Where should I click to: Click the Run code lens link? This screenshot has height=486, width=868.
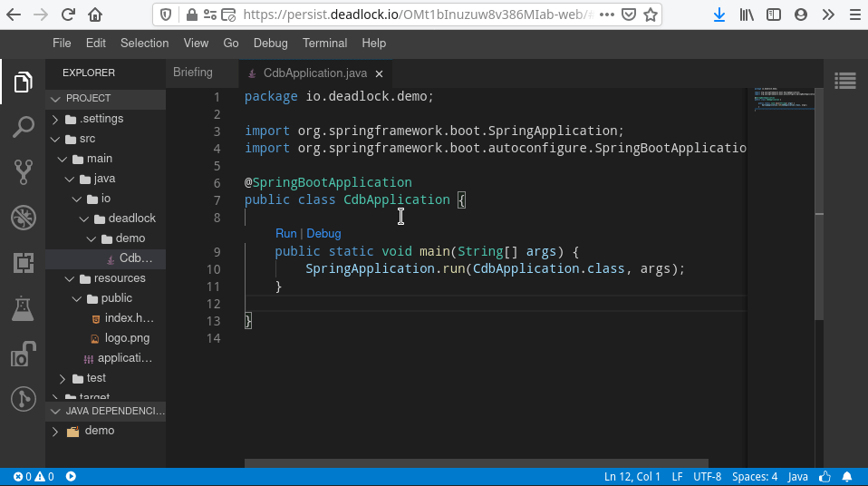(x=286, y=233)
